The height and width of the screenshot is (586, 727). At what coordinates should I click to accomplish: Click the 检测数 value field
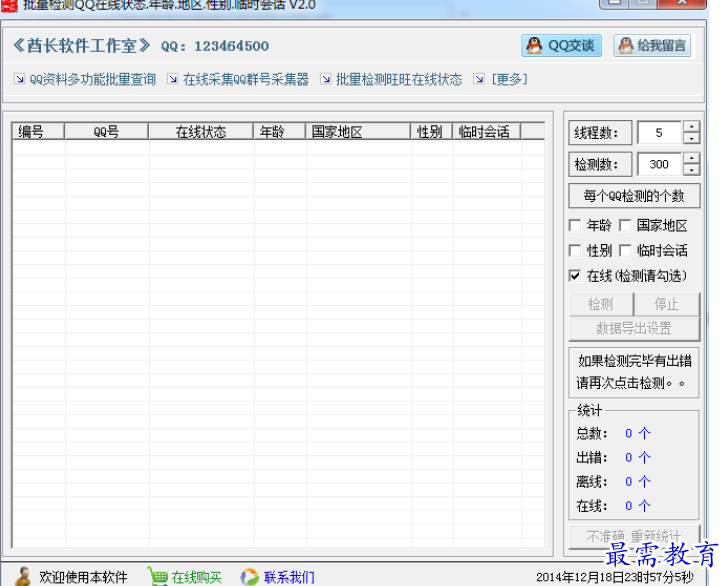(659, 164)
